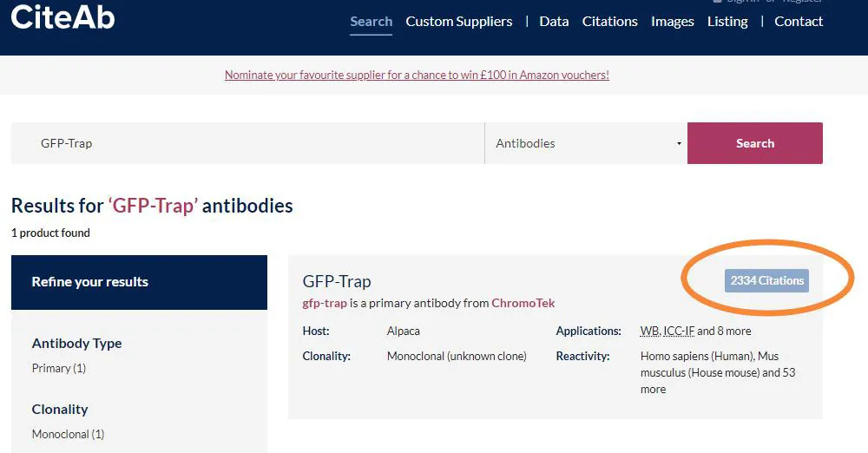This screenshot has height=453, width=868.
Task: Open the Data menu item
Action: coord(554,22)
